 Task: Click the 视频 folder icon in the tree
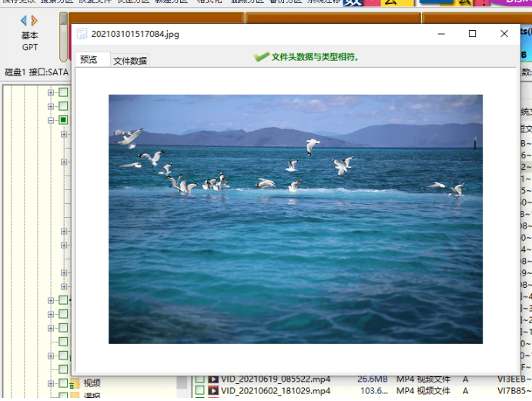(x=75, y=383)
